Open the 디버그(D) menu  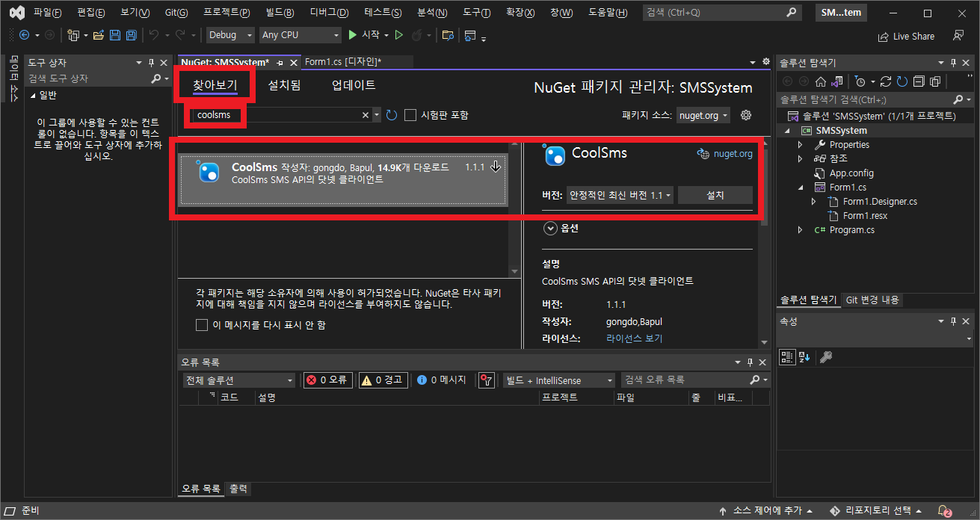tap(330, 13)
